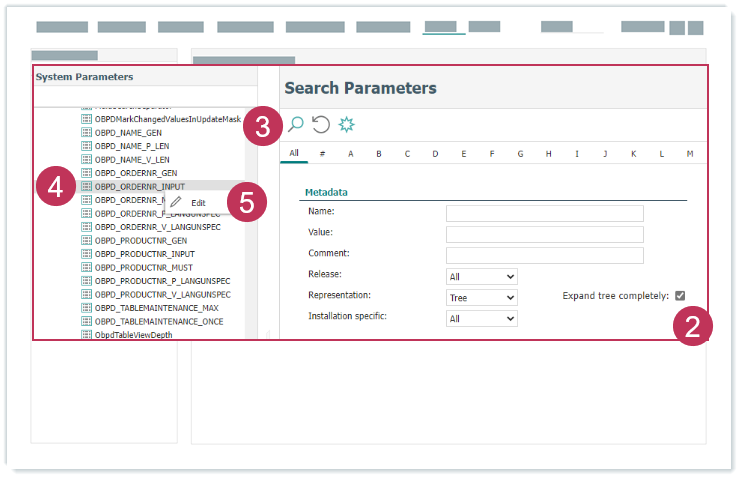The width and height of the screenshot is (741, 479).
Task: Open the Release dropdown
Action: (x=481, y=276)
